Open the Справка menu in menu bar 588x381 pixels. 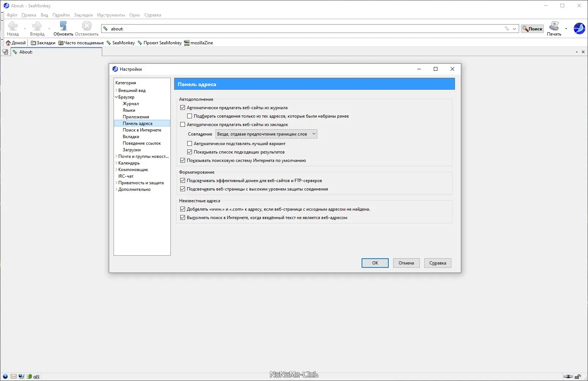153,15
